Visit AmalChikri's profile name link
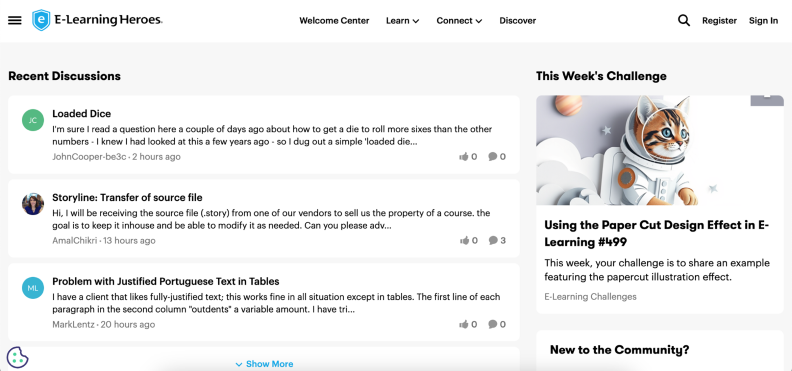 [x=75, y=240]
